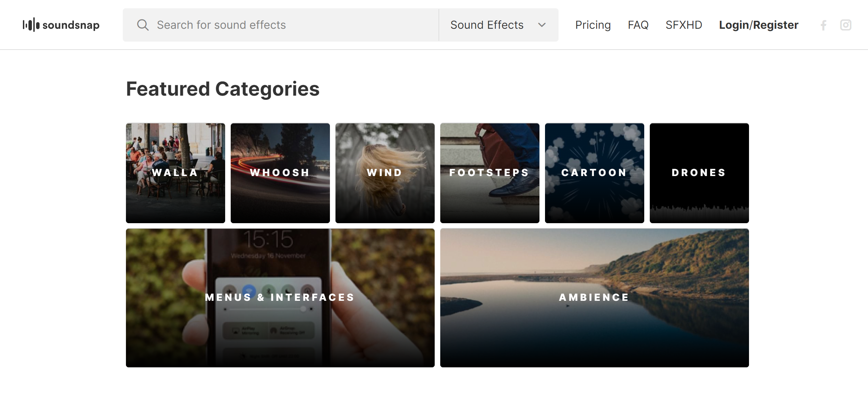Open the Pricing page
This screenshot has height=411, width=868.
click(x=593, y=25)
